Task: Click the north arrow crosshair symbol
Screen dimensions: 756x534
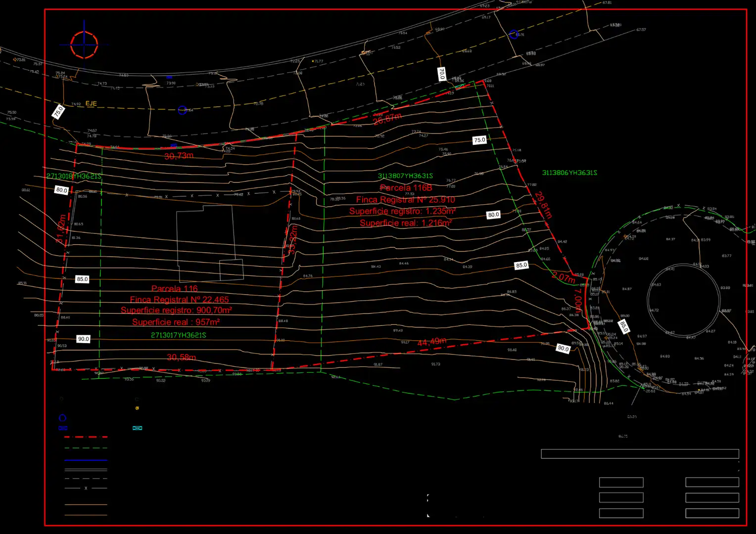Action: tap(84, 44)
